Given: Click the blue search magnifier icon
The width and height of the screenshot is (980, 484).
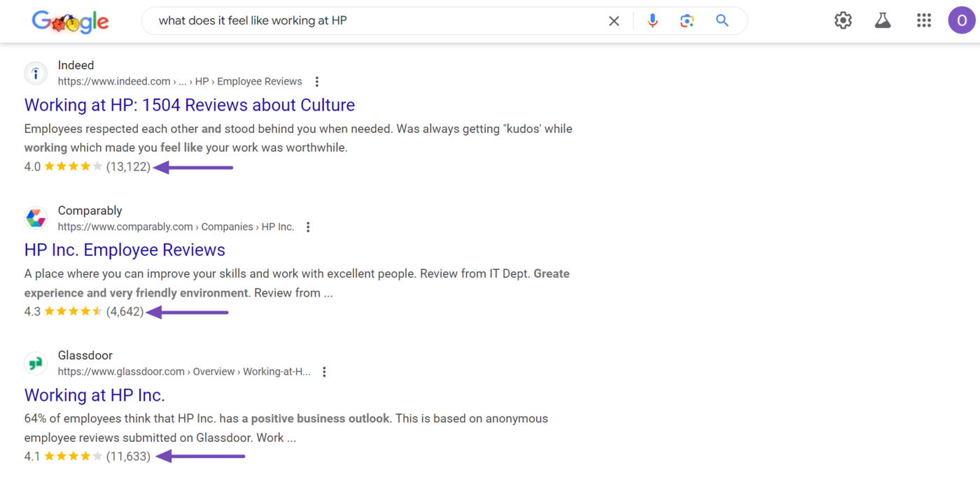Looking at the screenshot, I should [722, 21].
